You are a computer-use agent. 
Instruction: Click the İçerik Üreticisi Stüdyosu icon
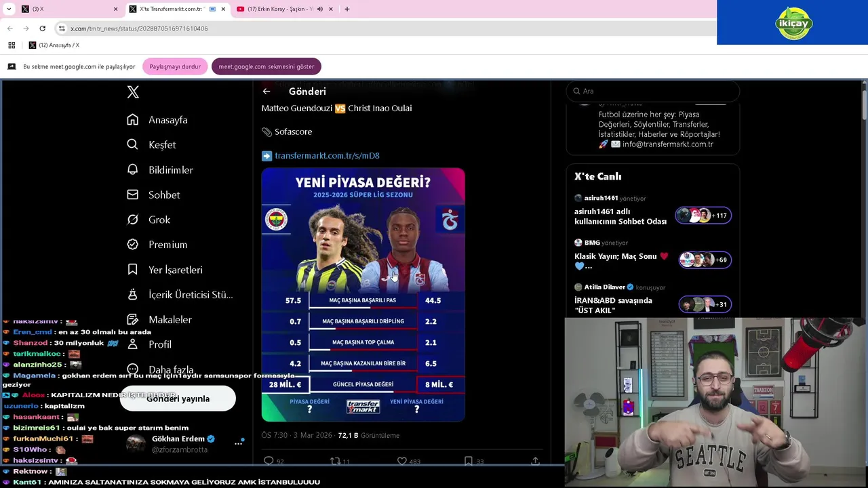133,294
